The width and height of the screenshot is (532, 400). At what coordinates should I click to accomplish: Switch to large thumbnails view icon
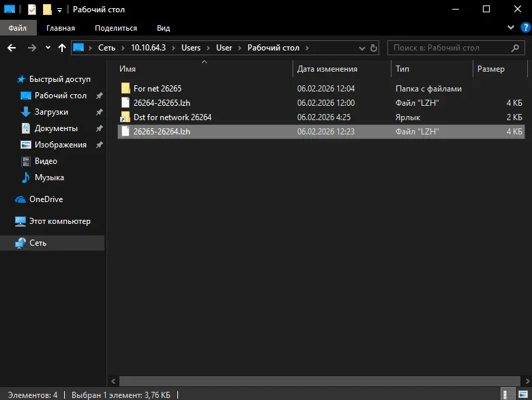pos(523,395)
